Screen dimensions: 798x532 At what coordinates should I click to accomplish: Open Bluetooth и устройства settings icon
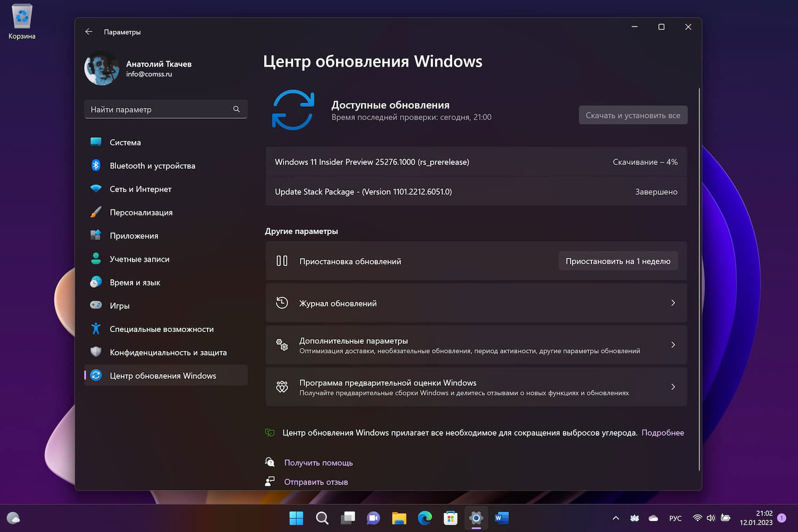pos(96,165)
